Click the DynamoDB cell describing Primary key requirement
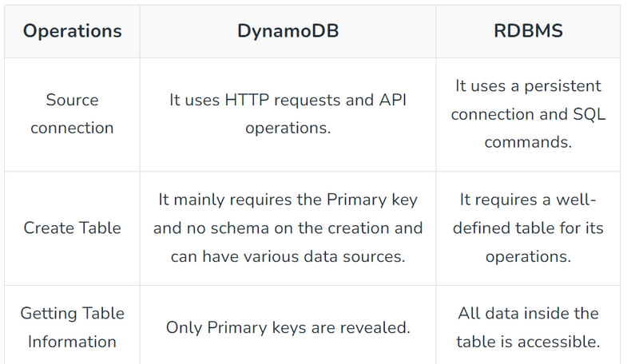 pyautogui.click(x=288, y=227)
